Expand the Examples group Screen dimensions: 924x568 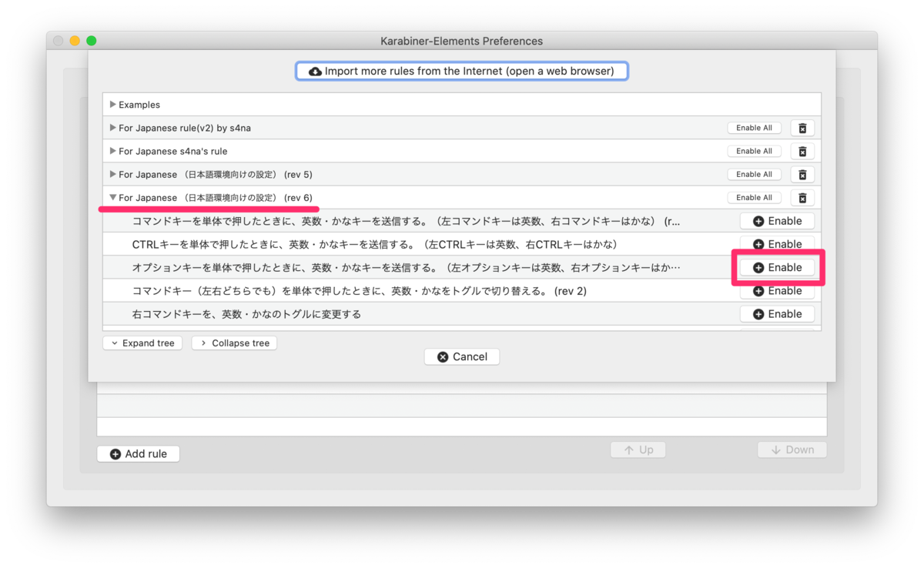113,104
